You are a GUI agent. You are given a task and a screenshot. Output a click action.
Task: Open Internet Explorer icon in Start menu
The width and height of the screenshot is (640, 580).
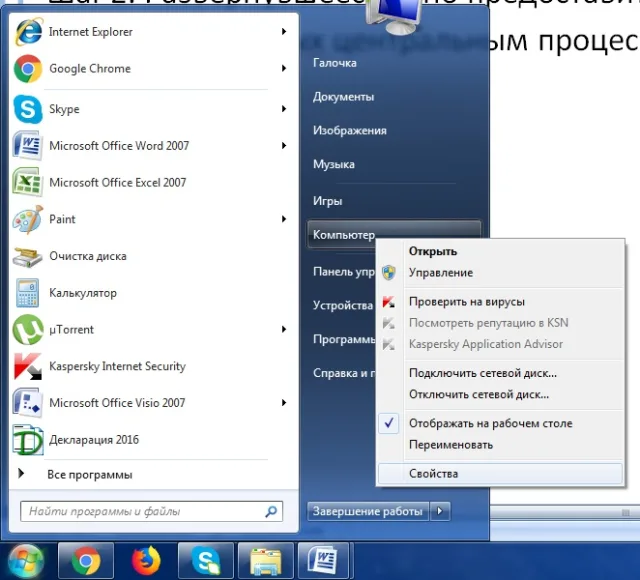(28, 32)
